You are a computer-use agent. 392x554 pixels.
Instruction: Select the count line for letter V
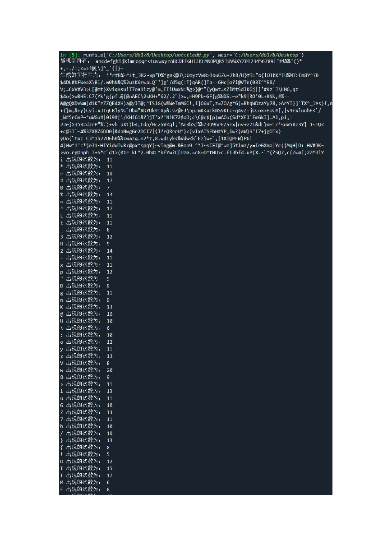click(85, 363)
